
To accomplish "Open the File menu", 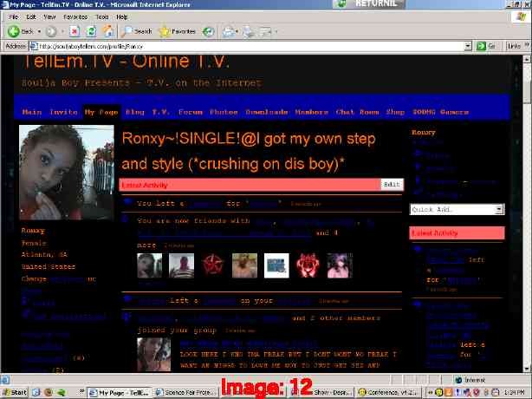I will coord(14,17).
